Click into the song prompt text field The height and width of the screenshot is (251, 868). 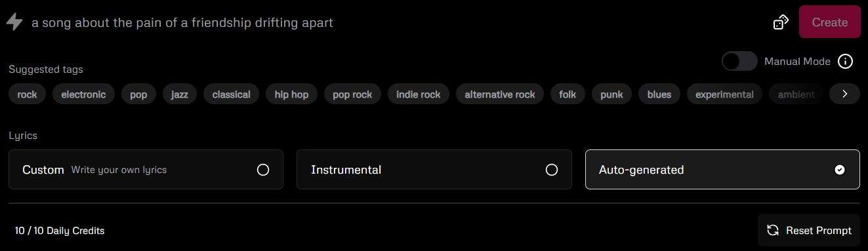tap(394, 22)
